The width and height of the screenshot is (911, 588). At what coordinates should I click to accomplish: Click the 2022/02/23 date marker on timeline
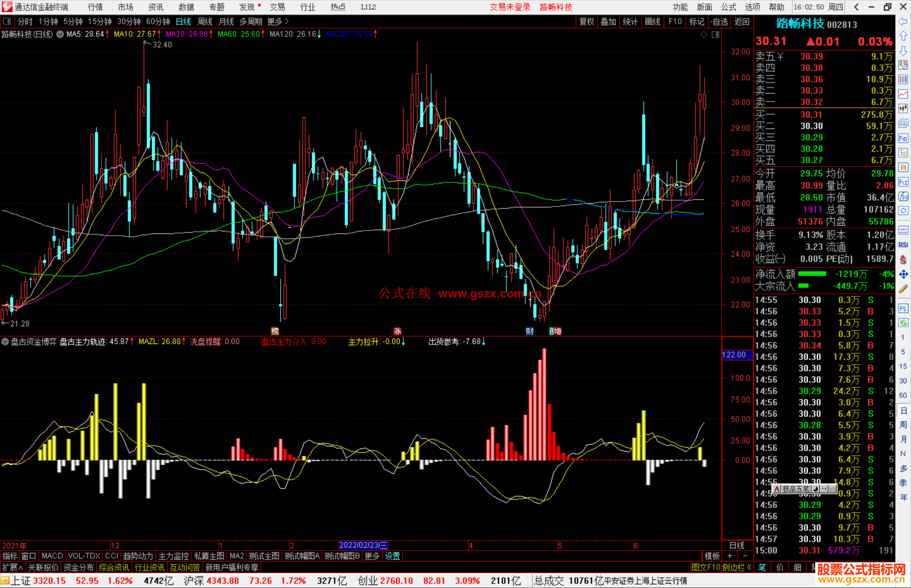tap(363, 545)
